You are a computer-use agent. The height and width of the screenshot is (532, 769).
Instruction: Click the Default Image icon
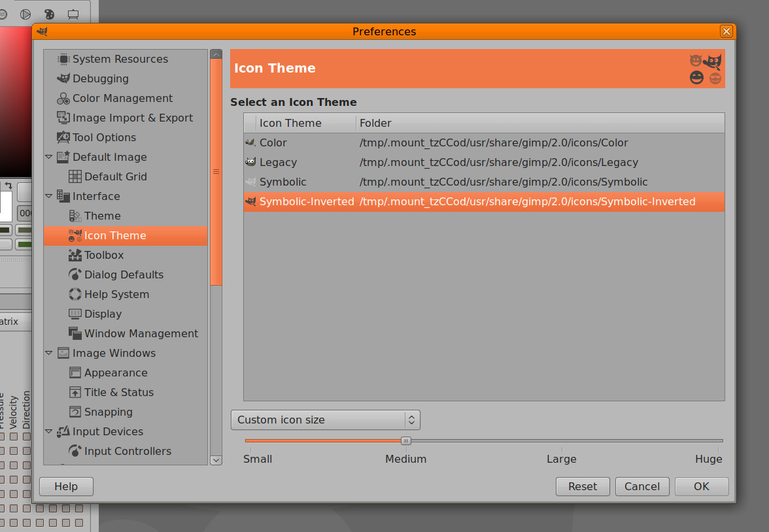(x=63, y=157)
